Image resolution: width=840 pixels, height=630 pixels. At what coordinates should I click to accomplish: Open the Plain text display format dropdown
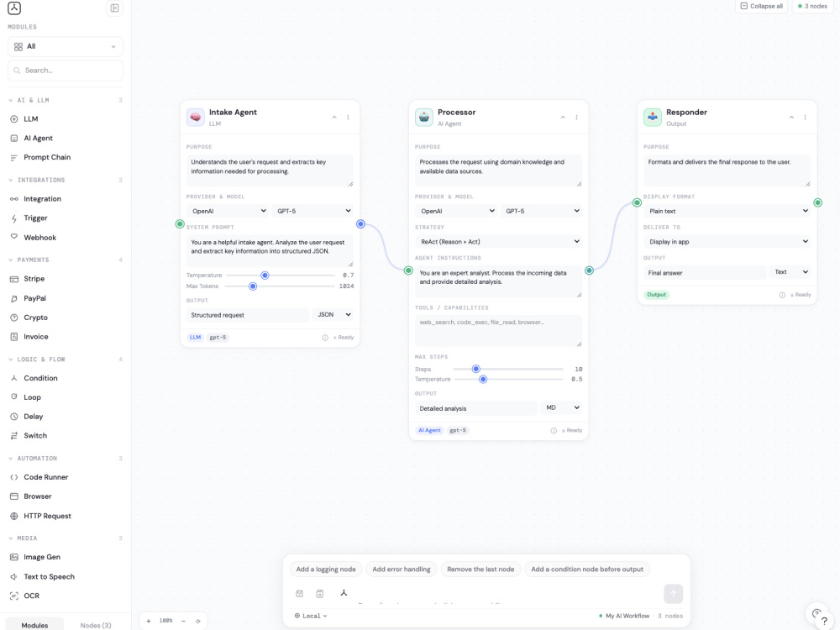pyautogui.click(x=727, y=211)
